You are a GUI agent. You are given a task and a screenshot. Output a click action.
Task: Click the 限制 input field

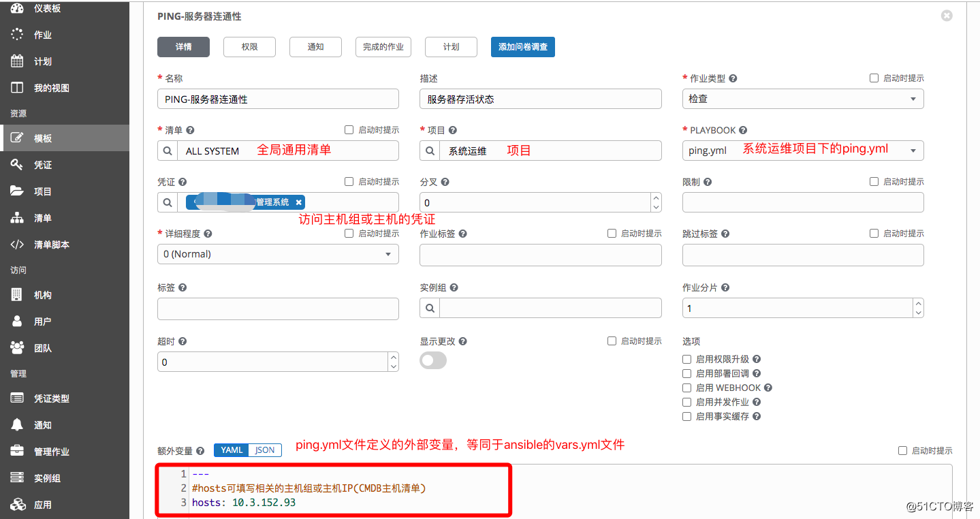pyautogui.click(x=803, y=202)
